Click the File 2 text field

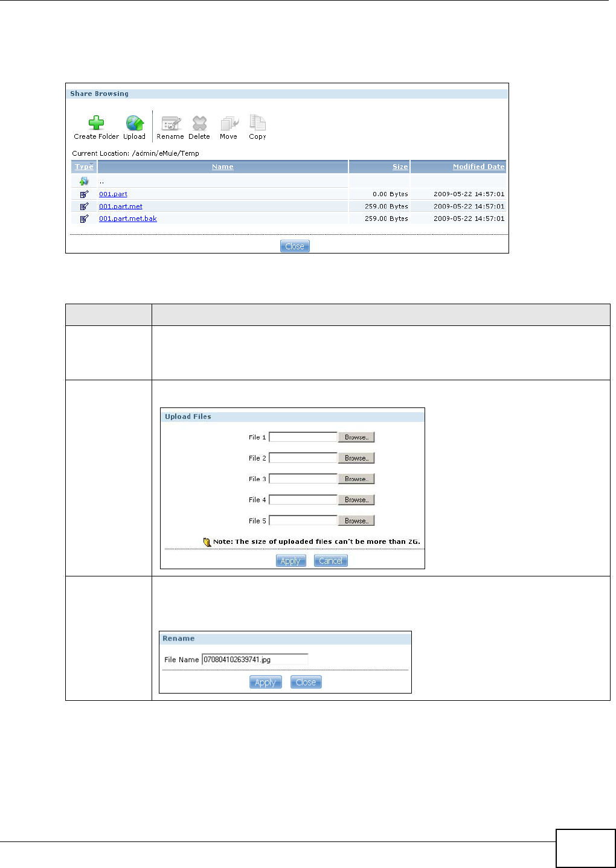click(x=303, y=458)
